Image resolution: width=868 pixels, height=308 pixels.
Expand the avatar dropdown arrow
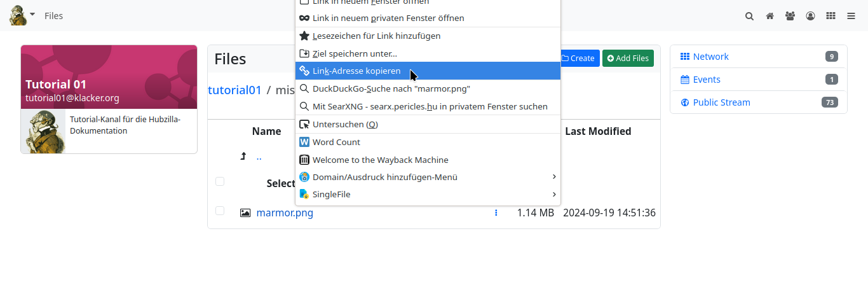[x=32, y=14]
